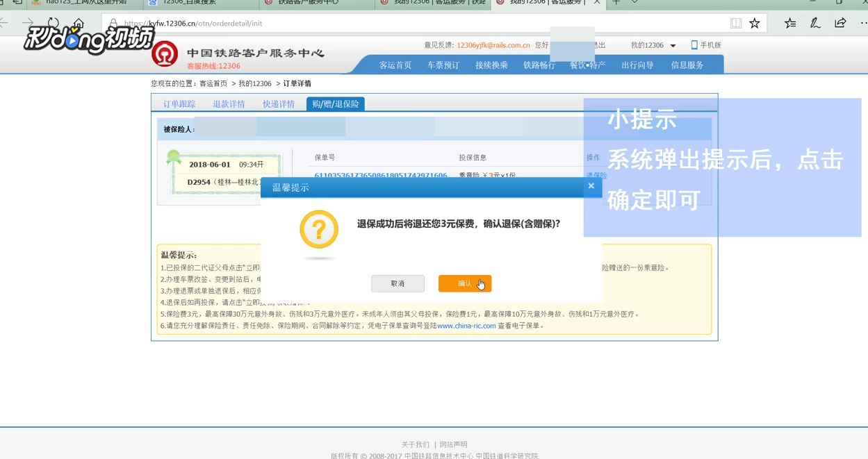Click 客运首页 in the breadcrumb
Viewport: 868px width, 459px height.
pos(213,83)
